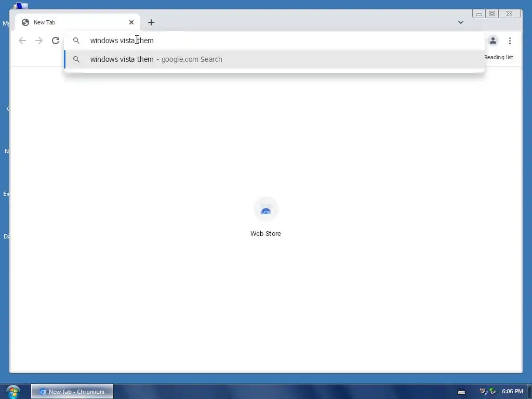The width and height of the screenshot is (532, 399).
Task: Click the back navigation arrow
Action: 22,41
